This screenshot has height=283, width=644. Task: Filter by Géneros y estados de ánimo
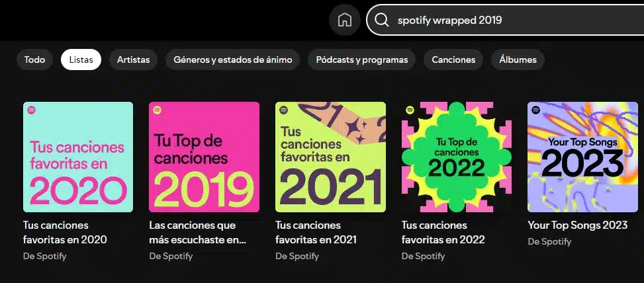[x=232, y=60]
